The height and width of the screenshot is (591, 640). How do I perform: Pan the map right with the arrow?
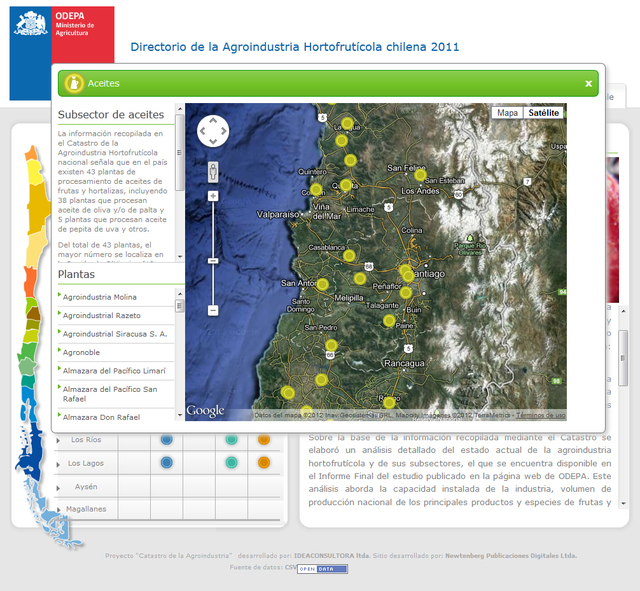point(224,131)
